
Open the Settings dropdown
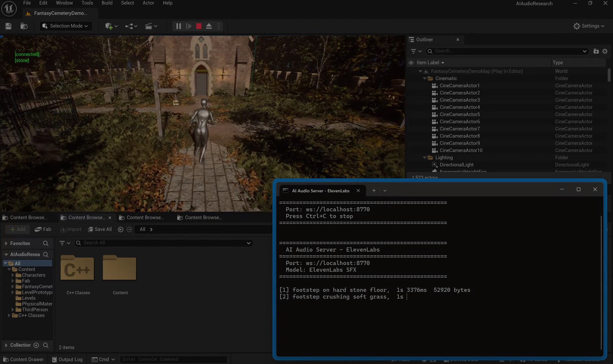(589, 26)
